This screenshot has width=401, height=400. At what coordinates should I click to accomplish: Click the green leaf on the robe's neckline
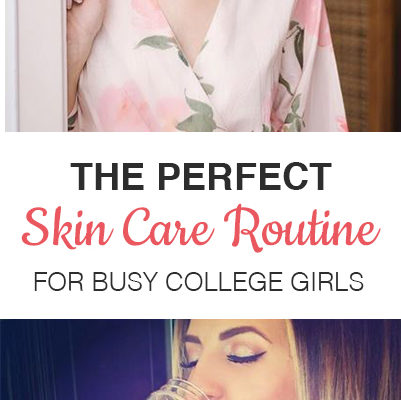(157, 42)
